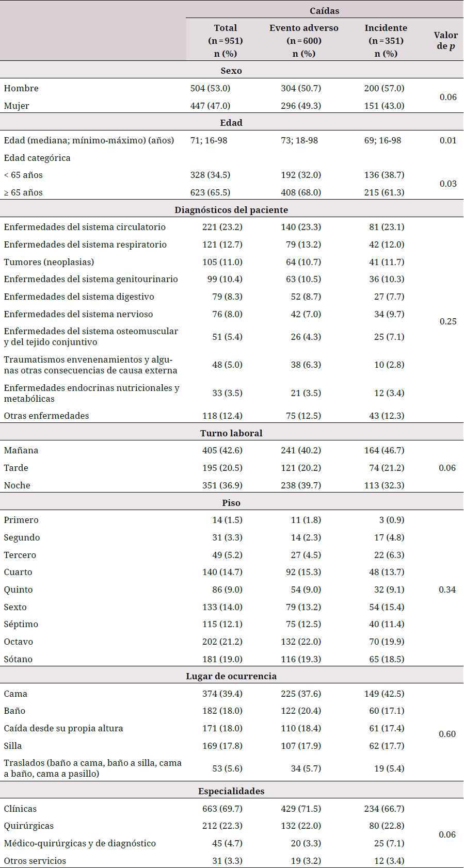Click the 'Piso' section heading
The image size is (464, 868).
(231, 503)
